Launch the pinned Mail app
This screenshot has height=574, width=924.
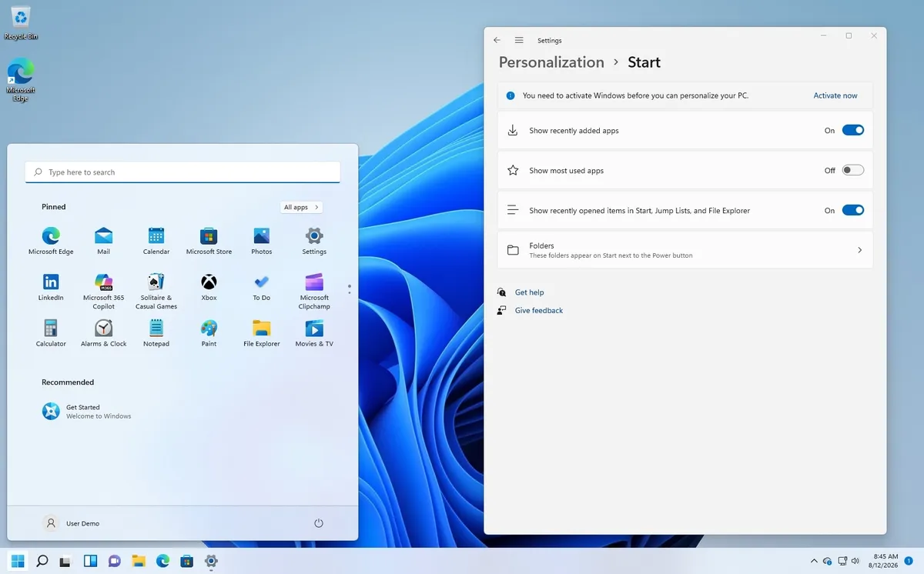pyautogui.click(x=103, y=241)
